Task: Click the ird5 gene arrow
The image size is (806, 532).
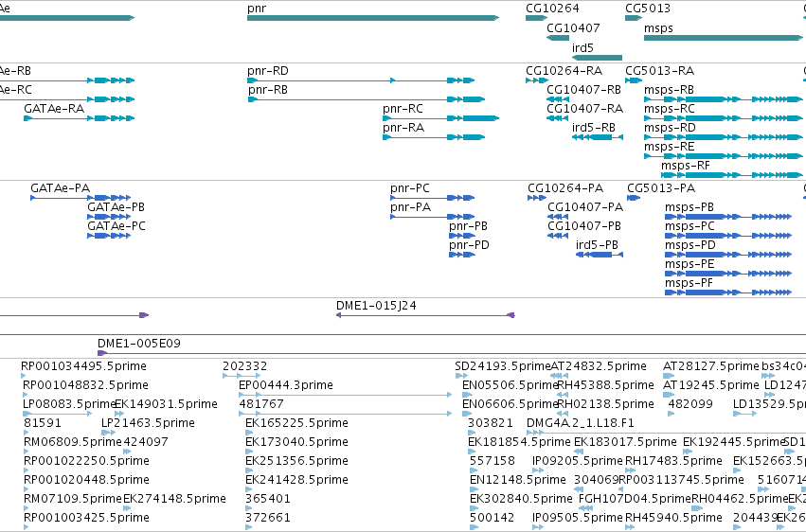Action: pyautogui.click(x=597, y=58)
